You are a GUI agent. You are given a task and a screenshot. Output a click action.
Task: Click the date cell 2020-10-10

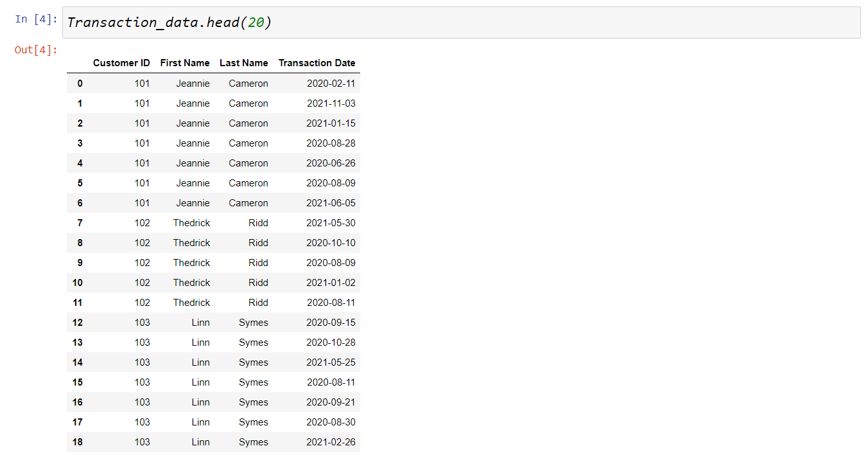click(x=331, y=243)
